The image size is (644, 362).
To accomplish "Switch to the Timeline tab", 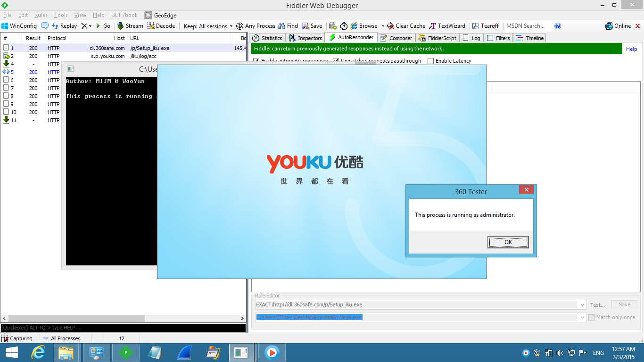I will click(x=530, y=38).
